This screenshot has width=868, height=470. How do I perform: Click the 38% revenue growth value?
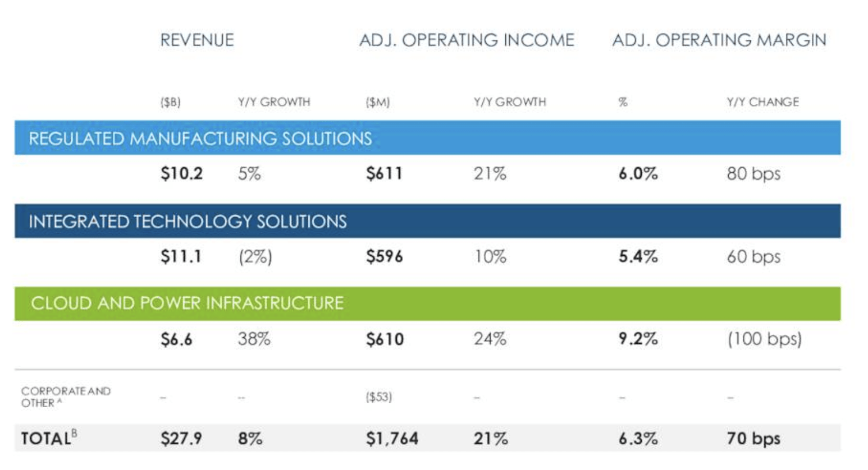[254, 339]
